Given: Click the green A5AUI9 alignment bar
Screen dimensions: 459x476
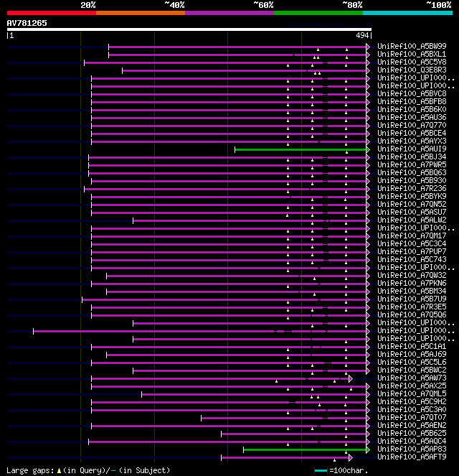Looking at the screenshot, I should pyautogui.click(x=300, y=149).
